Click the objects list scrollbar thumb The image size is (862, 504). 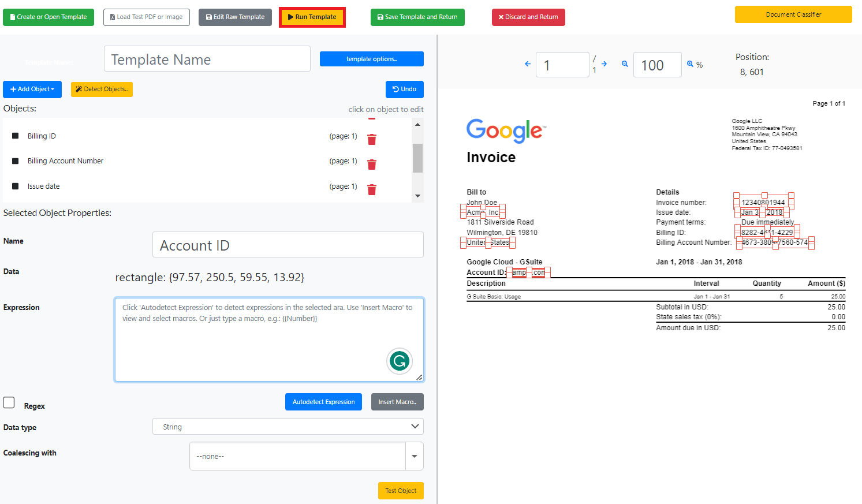tap(417, 158)
